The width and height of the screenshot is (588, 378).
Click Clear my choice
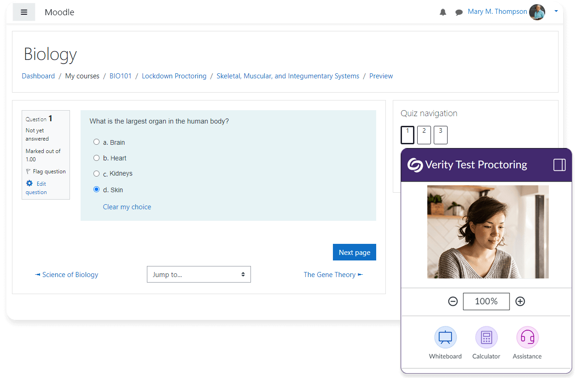coord(127,207)
